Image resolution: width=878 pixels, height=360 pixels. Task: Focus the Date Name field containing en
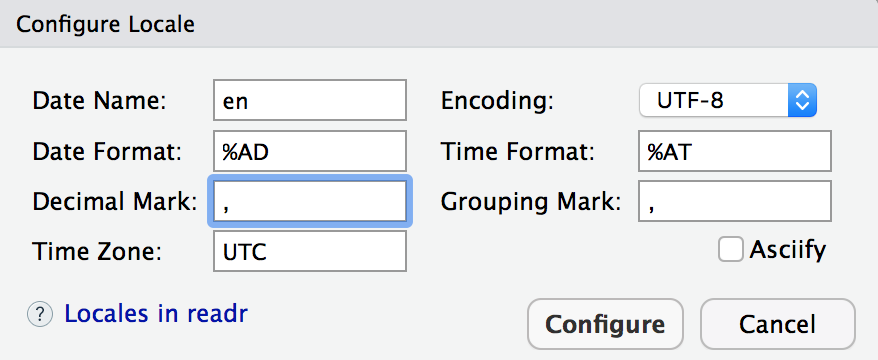click(x=310, y=100)
